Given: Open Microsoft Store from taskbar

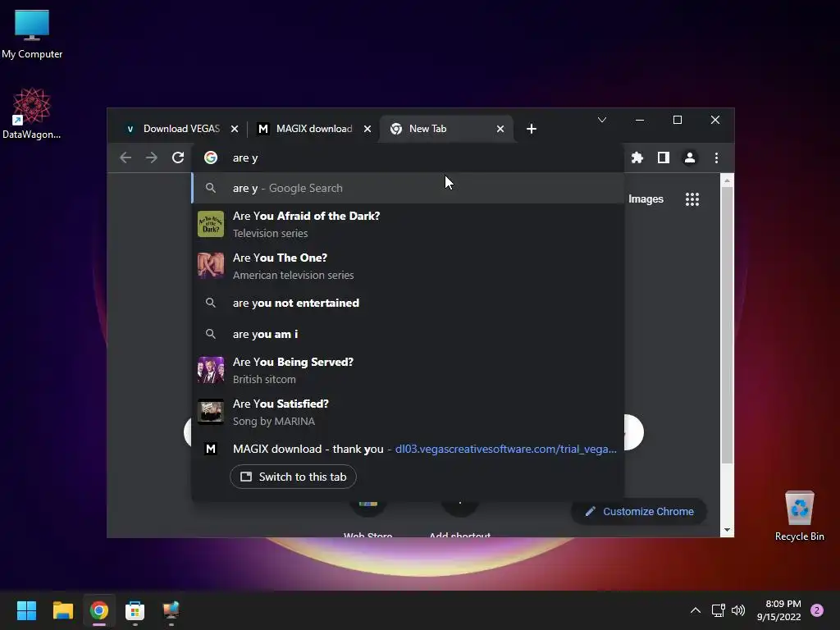Looking at the screenshot, I should click(x=135, y=610).
